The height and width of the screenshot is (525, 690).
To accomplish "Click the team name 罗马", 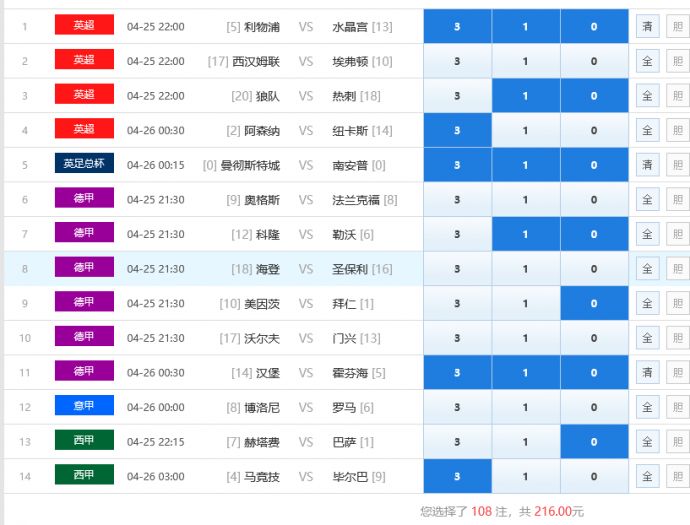I will (x=344, y=408).
